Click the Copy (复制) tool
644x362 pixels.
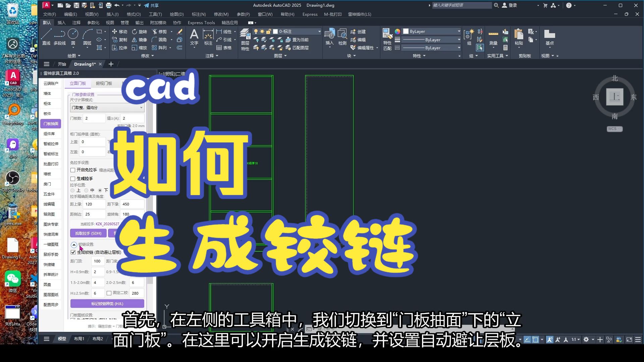pos(119,40)
